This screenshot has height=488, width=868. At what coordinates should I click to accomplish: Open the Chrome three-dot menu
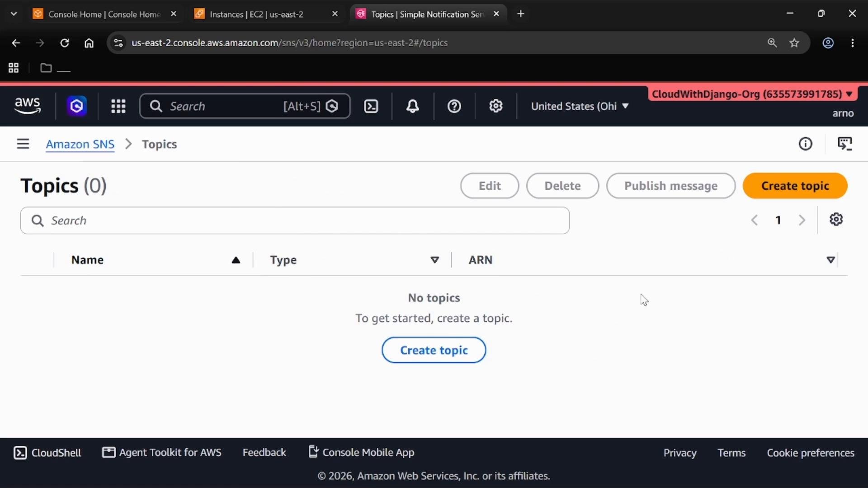(x=853, y=43)
